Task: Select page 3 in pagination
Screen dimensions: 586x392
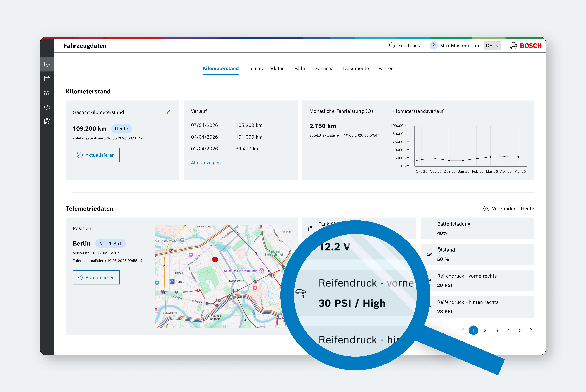Action: click(497, 330)
